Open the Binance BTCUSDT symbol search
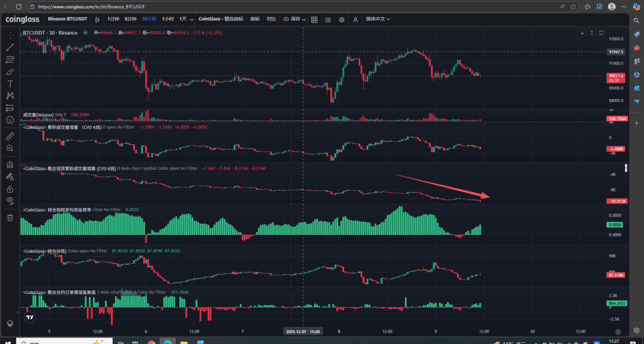This screenshot has height=344, width=644. click(x=67, y=19)
